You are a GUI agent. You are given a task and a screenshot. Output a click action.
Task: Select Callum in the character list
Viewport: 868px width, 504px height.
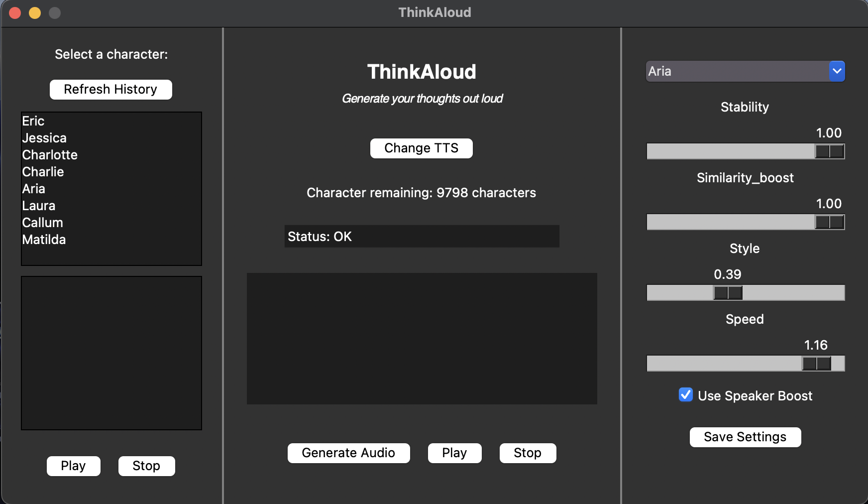click(111, 223)
